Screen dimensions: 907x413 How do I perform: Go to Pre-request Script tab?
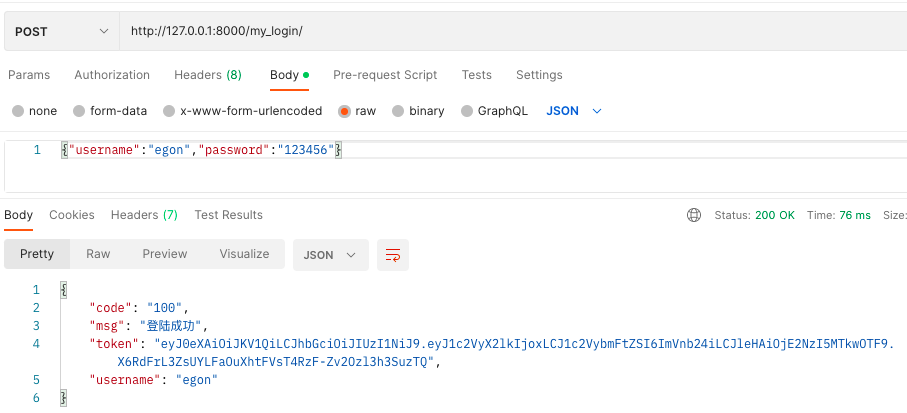385,75
